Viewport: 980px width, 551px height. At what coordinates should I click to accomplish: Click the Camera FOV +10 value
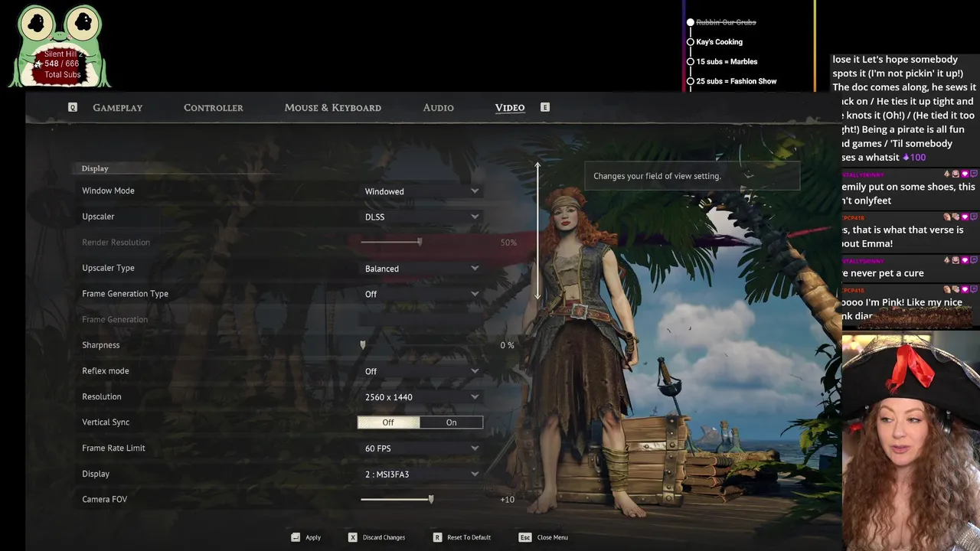click(x=507, y=499)
